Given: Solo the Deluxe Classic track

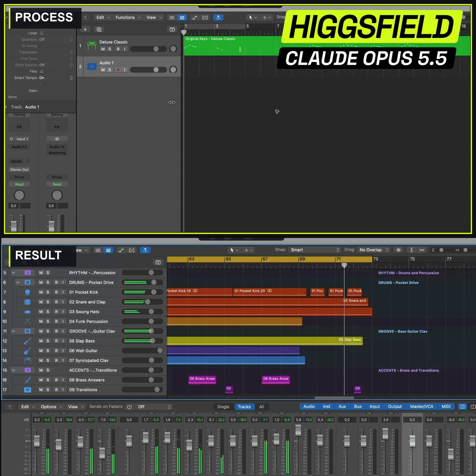Looking at the screenshot, I should coord(110,49).
